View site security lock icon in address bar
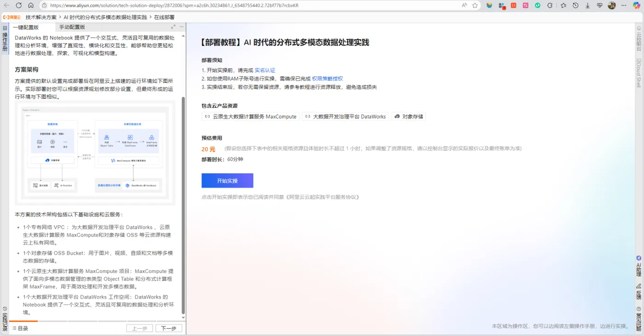644x336 pixels. pyautogui.click(x=44, y=6)
